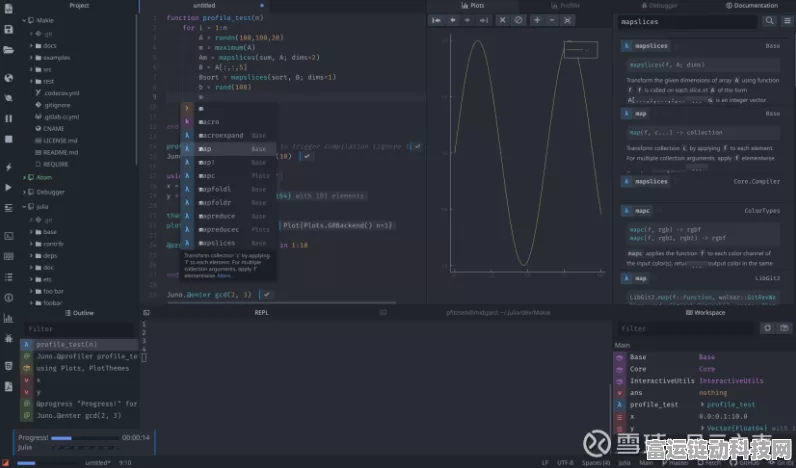
Task: Switch to the Debugger tab
Action: tap(659, 6)
